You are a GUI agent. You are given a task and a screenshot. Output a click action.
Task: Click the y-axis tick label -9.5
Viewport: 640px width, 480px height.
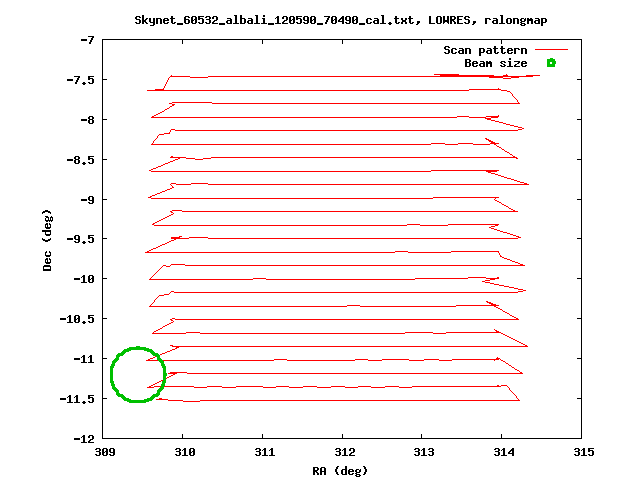point(80,239)
